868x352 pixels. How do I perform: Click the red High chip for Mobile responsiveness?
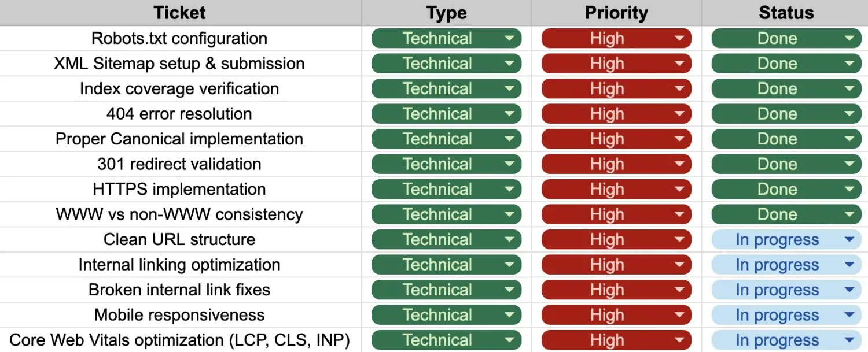coord(607,315)
